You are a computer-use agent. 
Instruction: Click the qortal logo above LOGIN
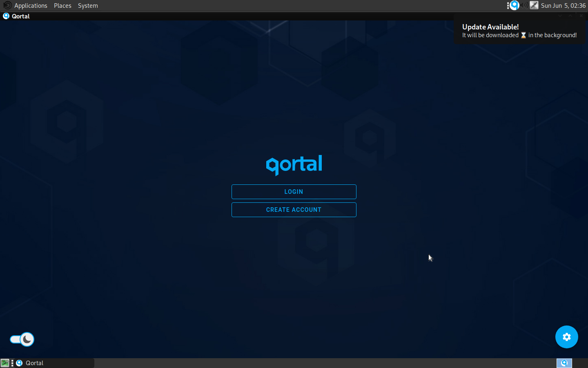point(294,165)
